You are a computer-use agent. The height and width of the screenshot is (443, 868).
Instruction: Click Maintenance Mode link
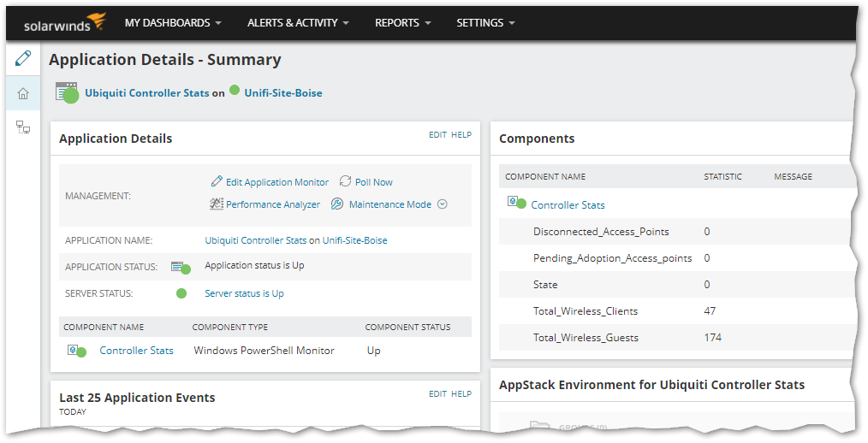[x=390, y=204]
